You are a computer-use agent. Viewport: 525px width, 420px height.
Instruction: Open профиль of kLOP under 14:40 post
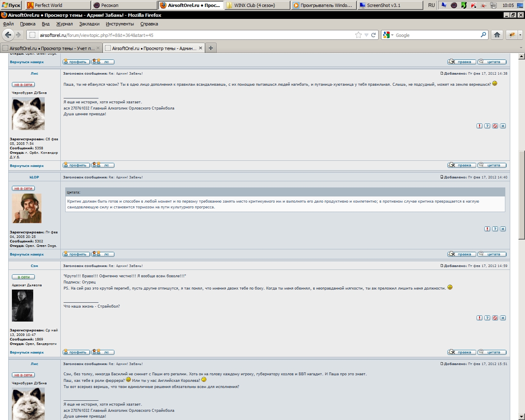coord(77,254)
